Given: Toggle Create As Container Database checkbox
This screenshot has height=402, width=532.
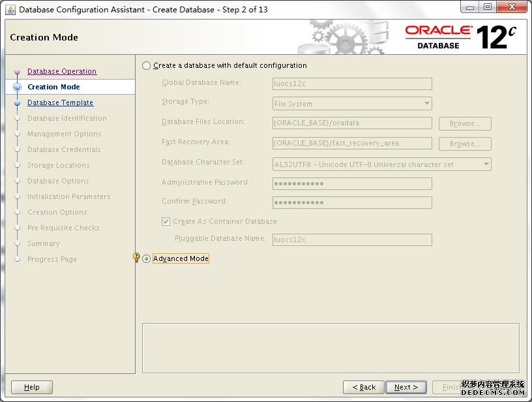Looking at the screenshot, I should (x=166, y=221).
